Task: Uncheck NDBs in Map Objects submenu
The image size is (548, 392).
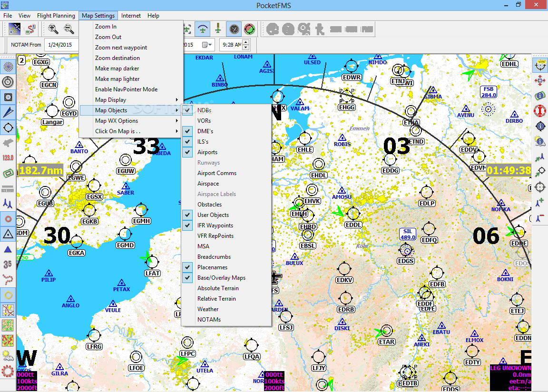Action: click(x=226, y=110)
